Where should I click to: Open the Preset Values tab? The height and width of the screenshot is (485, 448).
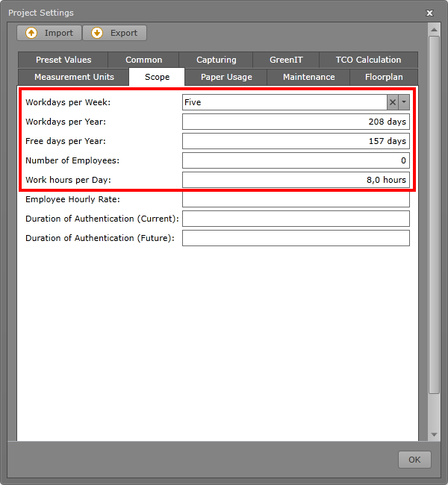coord(63,60)
